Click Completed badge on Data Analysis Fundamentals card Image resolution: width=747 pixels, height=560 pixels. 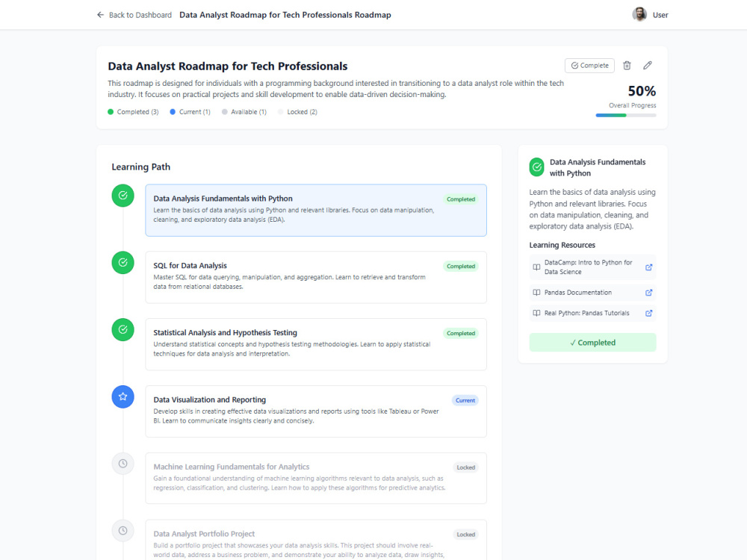tap(461, 199)
